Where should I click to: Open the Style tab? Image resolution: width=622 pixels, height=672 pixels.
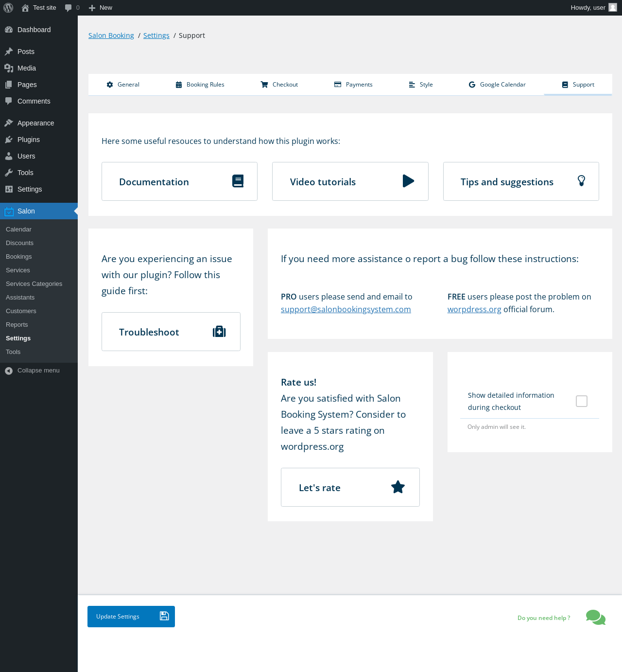click(420, 85)
